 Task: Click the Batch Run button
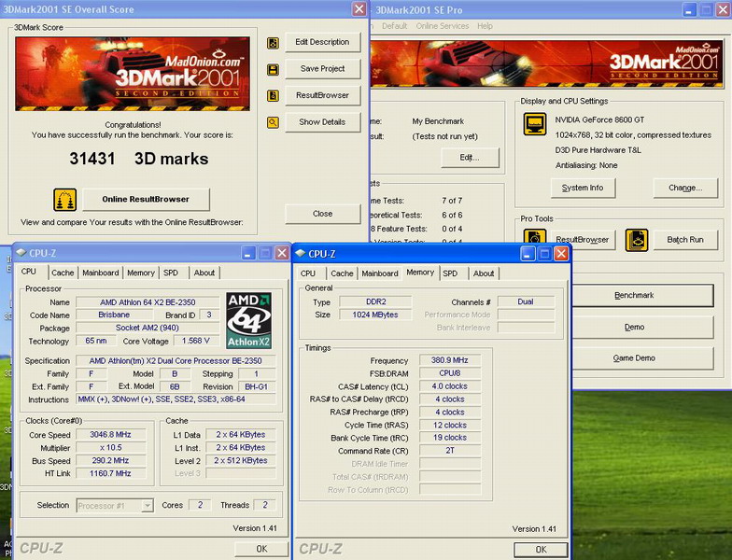(685, 240)
